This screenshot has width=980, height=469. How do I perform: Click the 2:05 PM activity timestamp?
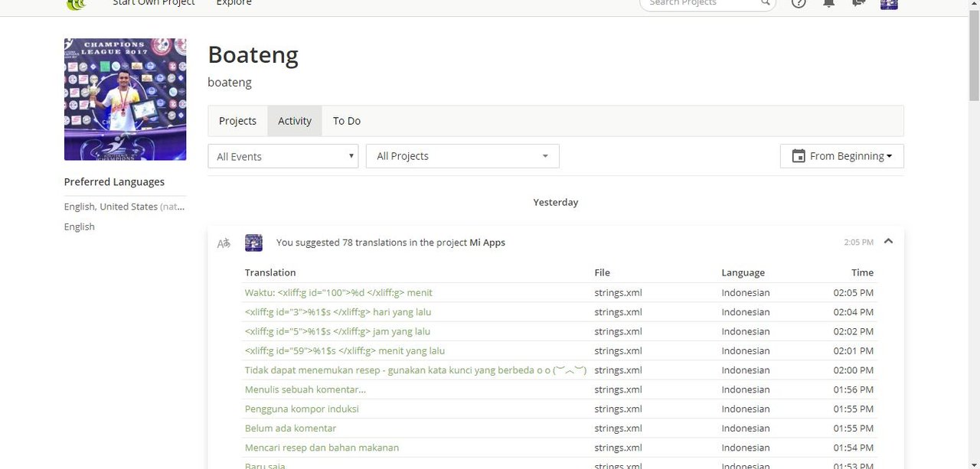858,243
